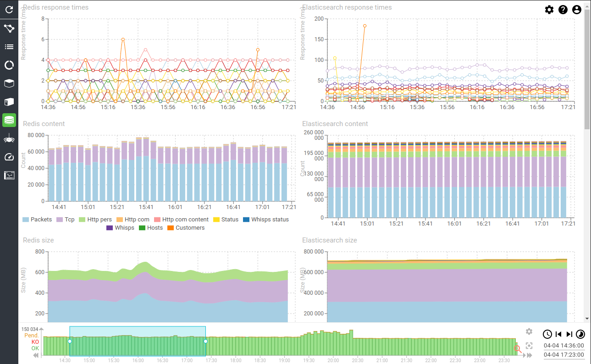The height and width of the screenshot is (364, 591).
Task: Open the server hosts view
Action: tap(9, 102)
